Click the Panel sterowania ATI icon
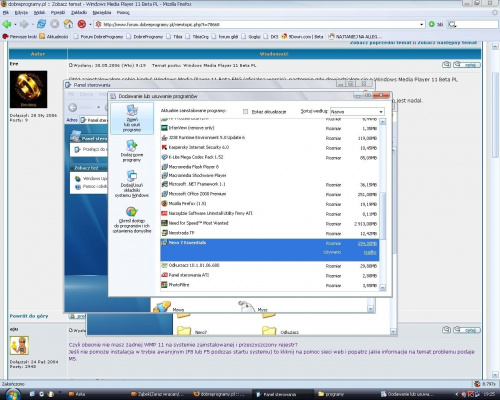 (164, 275)
